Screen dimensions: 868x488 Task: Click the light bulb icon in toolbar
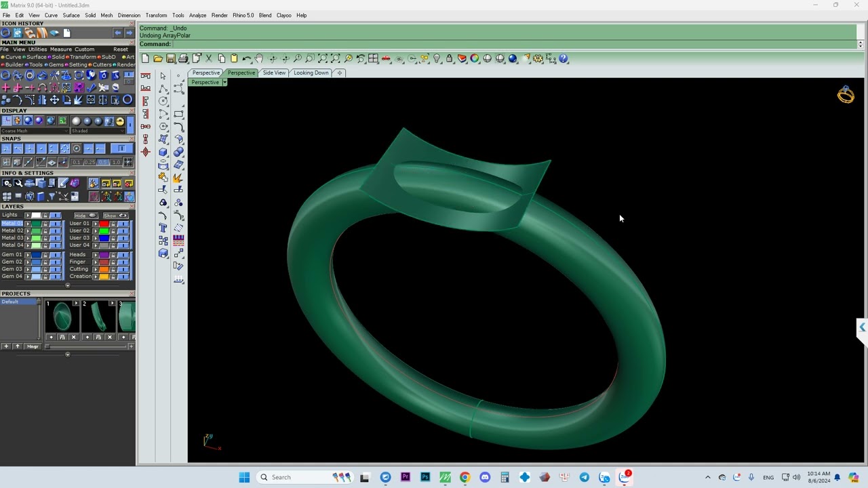[x=437, y=59]
